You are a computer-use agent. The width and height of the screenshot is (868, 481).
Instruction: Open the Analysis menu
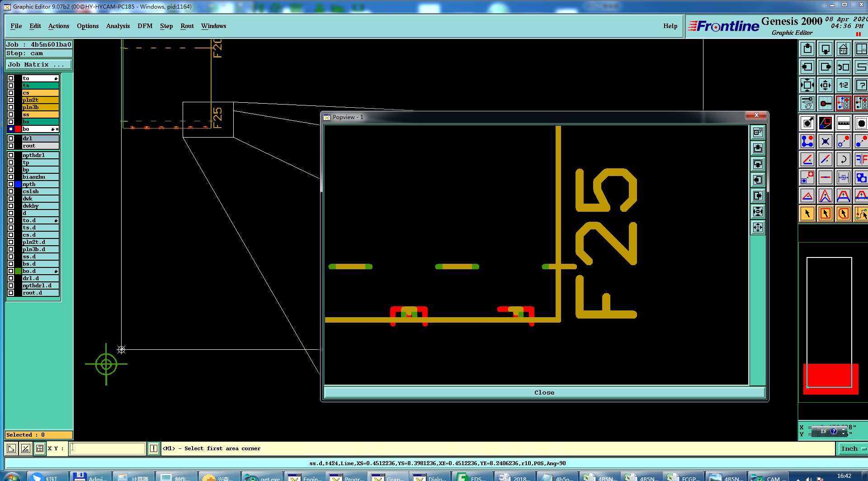(118, 26)
